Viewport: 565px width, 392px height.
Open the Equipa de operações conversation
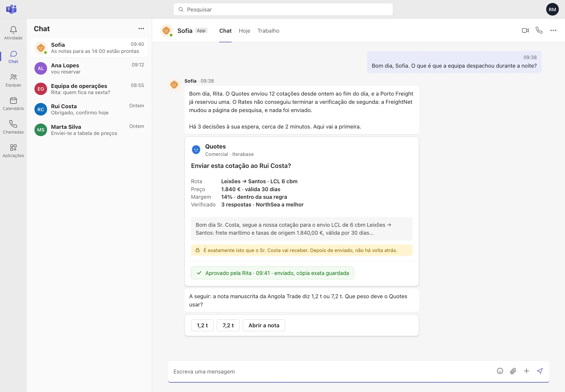point(89,89)
